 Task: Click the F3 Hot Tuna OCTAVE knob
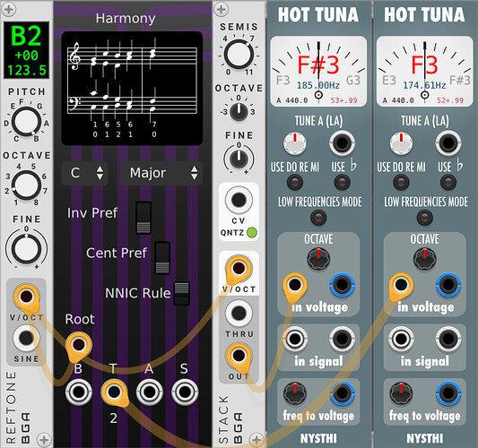[425, 259]
